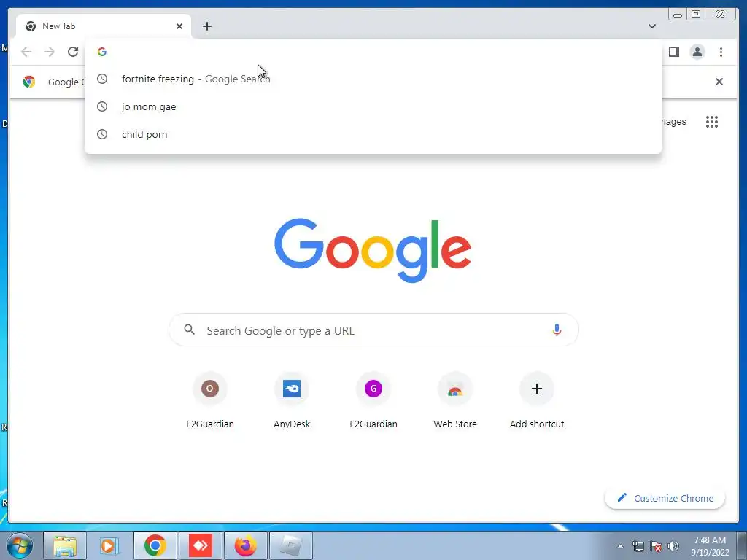
Task: Open Chrome's three-dot menu
Action: tap(721, 52)
